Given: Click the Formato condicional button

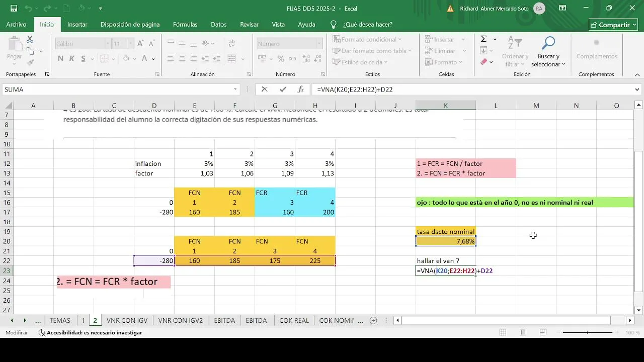Looking at the screenshot, I should 367,39.
